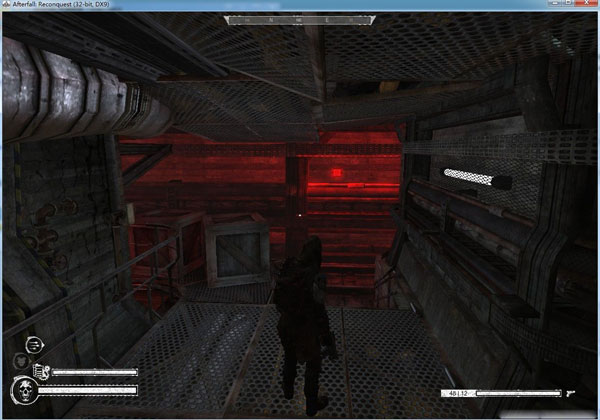Viewport: 600px width, 420px height.
Task: Maximize the Afterfall: Reconquest window
Action: [x=568, y=3]
